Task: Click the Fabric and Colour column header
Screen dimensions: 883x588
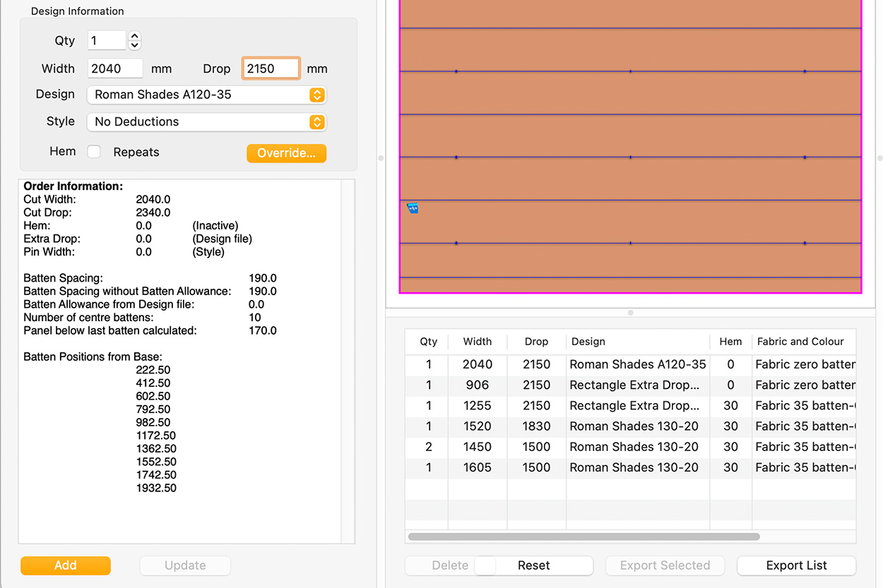Action: coord(801,342)
